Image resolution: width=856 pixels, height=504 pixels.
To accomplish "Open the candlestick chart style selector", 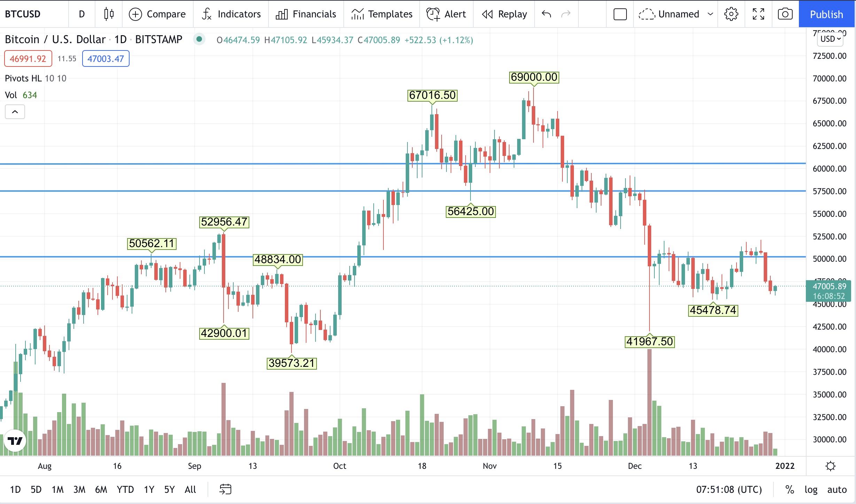I will point(109,14).
